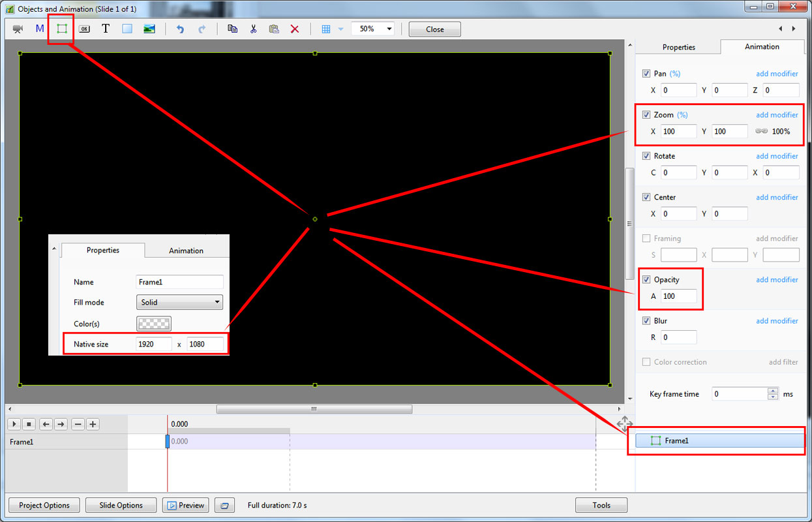The height and width of the screenshot is (522, 812).
Task: Open Fill mode Solid dropdown
Action: pos(179,302)
